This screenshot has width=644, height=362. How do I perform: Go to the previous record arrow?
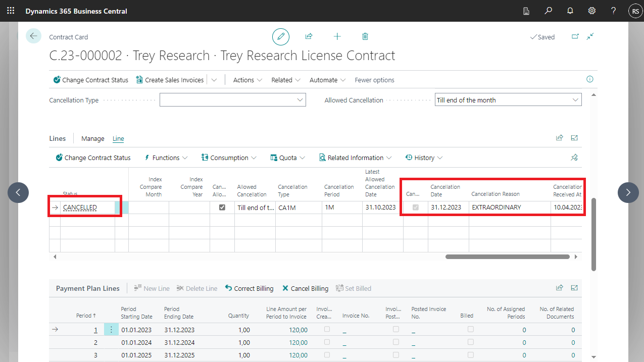coord(18,192)
